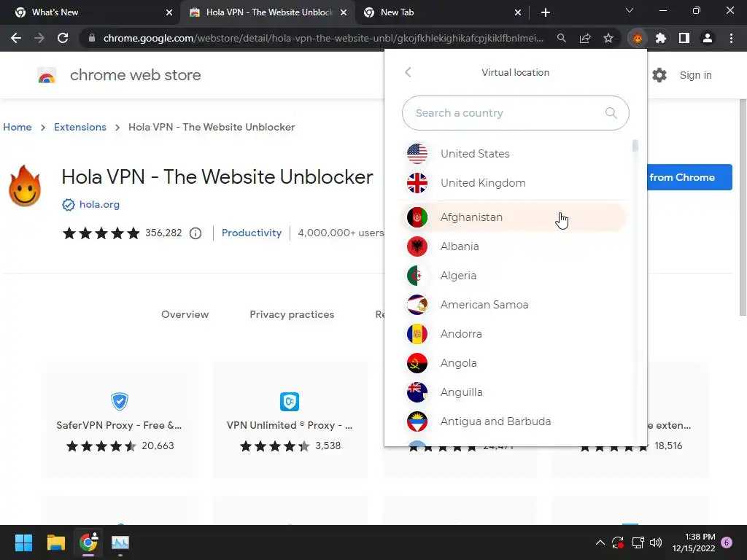
Task: Open the Productivity category link
Action: click(x=252, y=233)
